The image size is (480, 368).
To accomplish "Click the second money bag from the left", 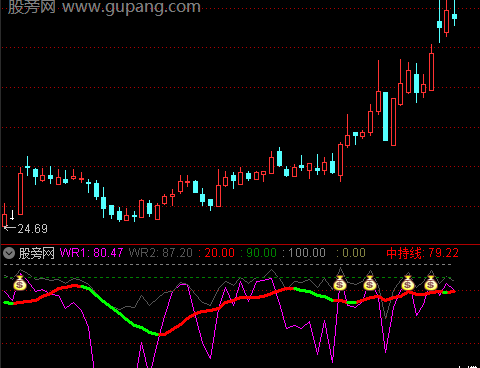I will 340,283.
